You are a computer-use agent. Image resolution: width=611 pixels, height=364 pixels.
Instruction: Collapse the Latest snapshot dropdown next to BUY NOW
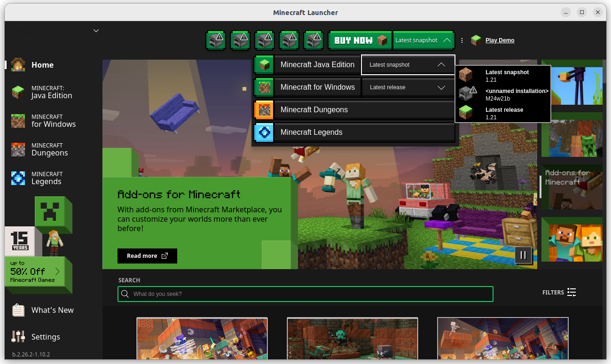[x=424, y=40]
